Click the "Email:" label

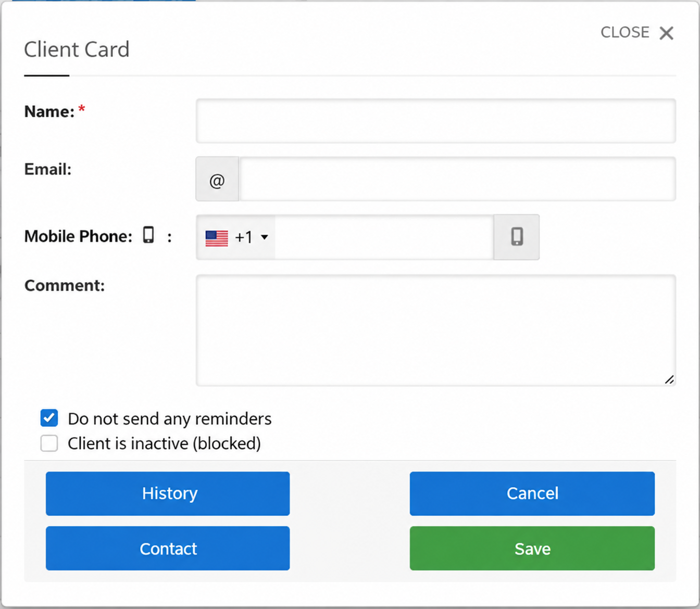[x=48, y=169]
